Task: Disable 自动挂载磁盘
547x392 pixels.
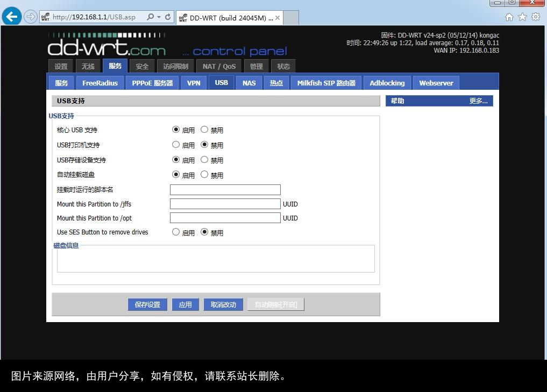Action: coord(204,174)
